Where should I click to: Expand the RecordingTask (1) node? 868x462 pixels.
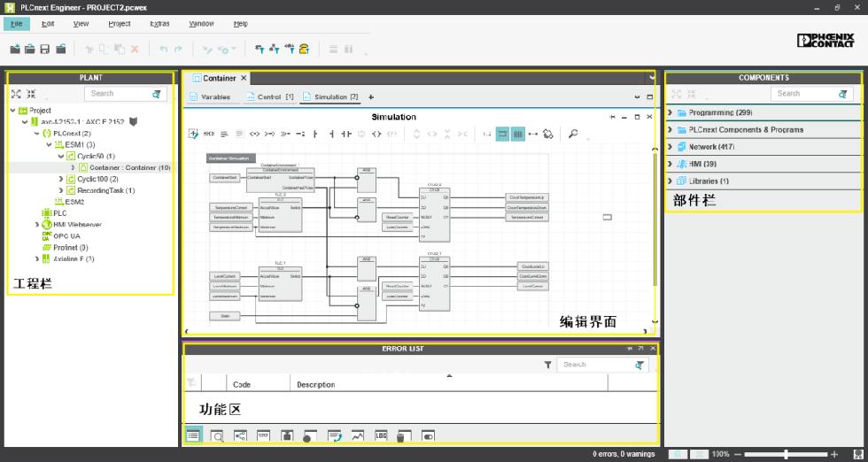point(61,190)
